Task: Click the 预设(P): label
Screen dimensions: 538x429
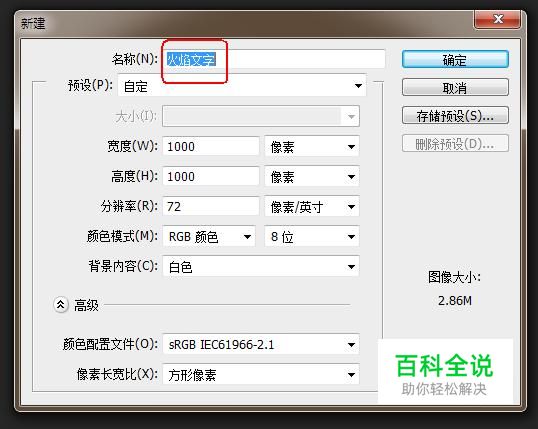Action: tap(90, 85)
